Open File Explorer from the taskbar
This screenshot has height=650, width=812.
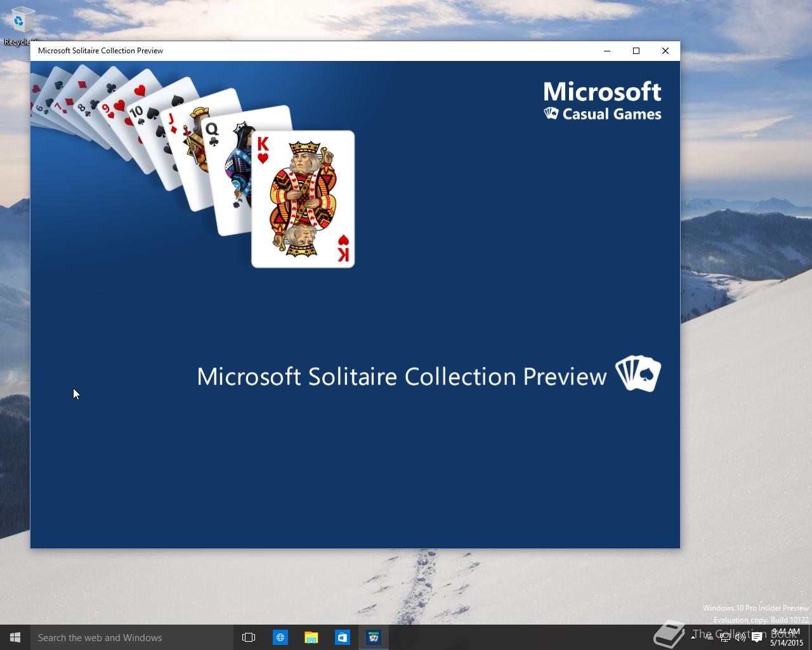[311, 637]
